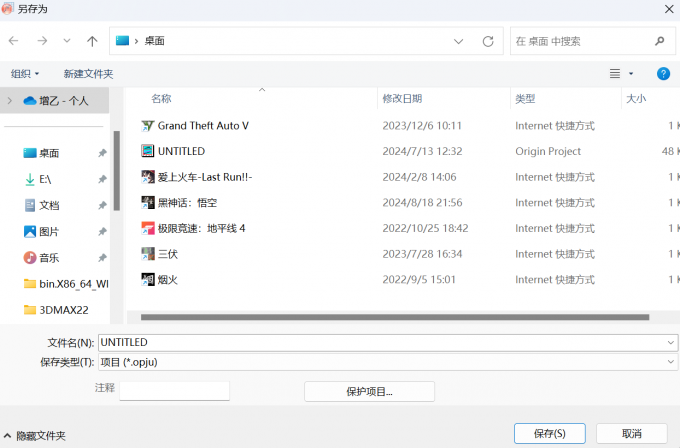The height and width of the screenshot is (448, 680).
Task: Select the 三伏 shortcut icon
Action: (148, 254)
